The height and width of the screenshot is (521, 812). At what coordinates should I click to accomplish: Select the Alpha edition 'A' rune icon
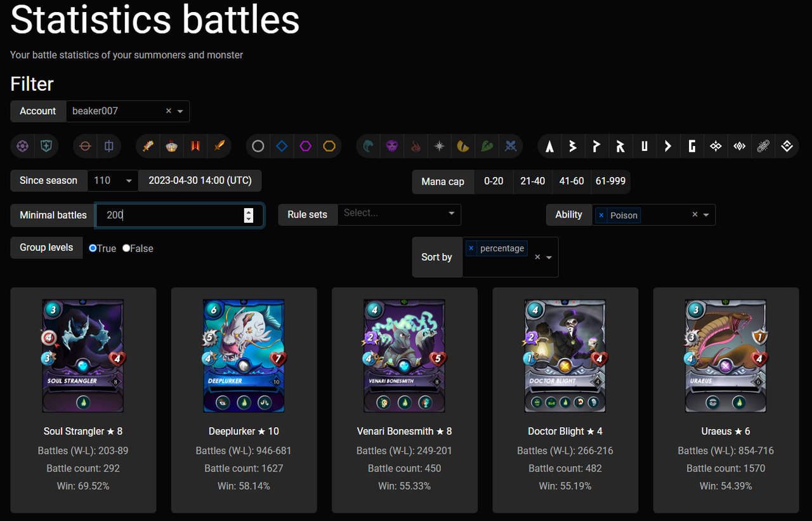click(549, 147)
